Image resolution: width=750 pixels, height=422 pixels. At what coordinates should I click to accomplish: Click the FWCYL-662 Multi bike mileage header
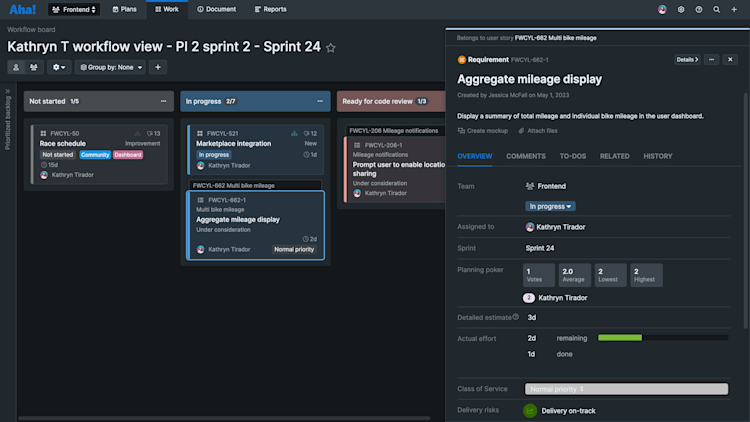pos(233,185)
